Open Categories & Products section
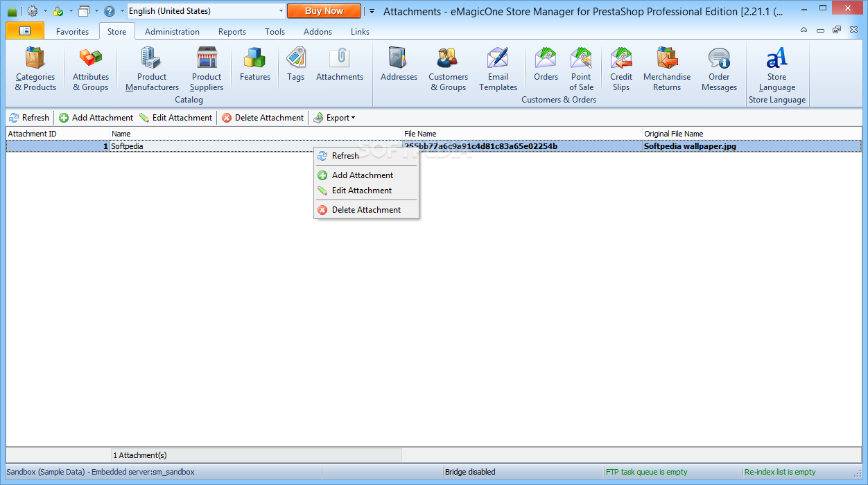The height and width of the screenshot is (485, 868). pos(35,69)
